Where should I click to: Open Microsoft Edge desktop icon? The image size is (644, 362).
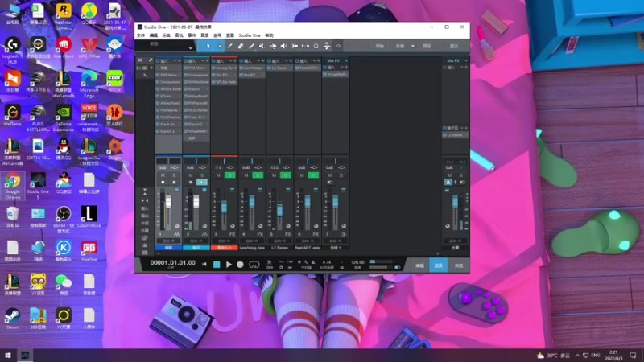89,84
